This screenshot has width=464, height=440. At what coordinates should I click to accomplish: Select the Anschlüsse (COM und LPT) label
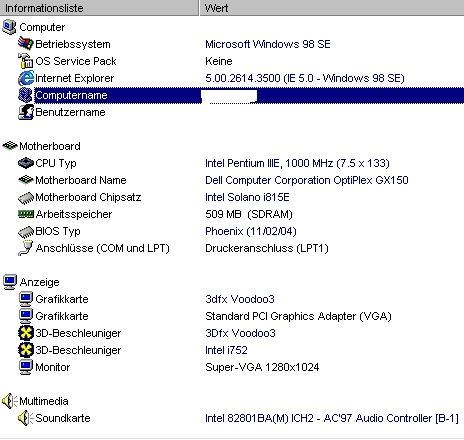coord(103,248)
